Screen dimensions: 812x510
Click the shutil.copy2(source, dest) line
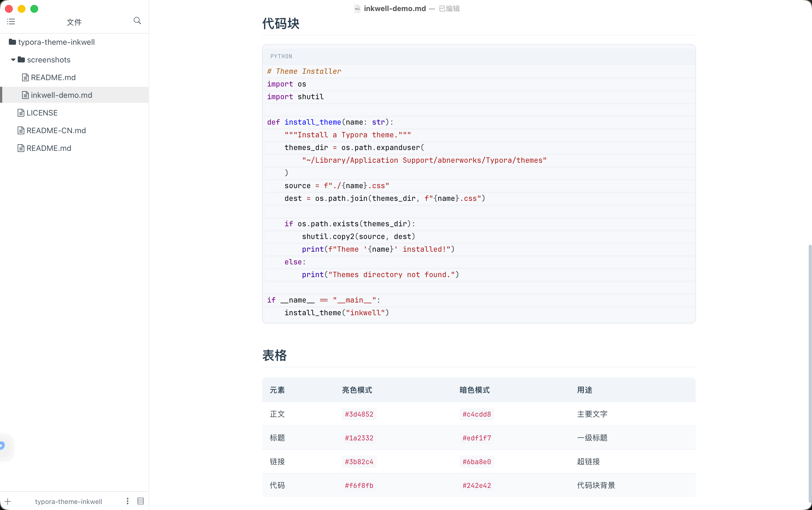[x=358, y=236]
